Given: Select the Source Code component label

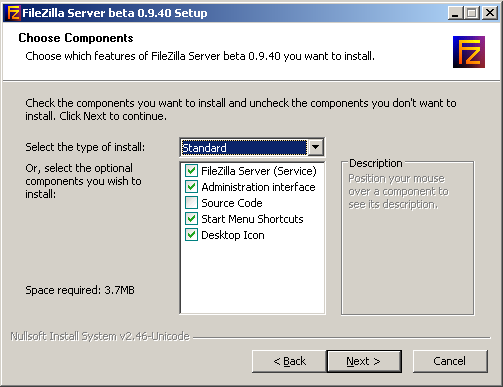Looking at the screenshot, I should click(x=232, y=203).
